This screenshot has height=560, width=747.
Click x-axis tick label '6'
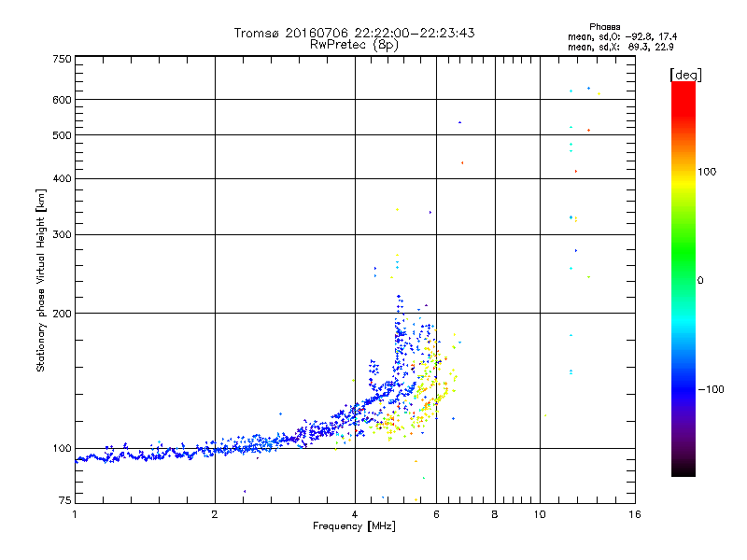[436, 514]
